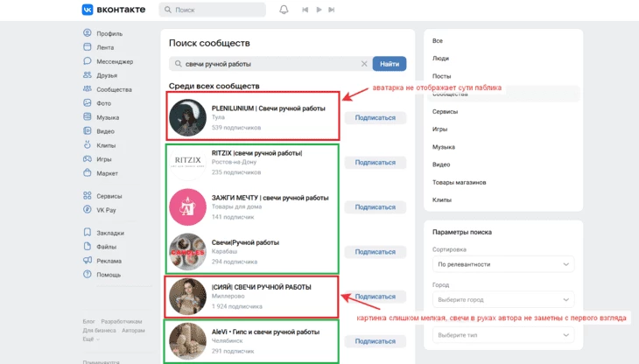Open VK Pay
Viewport: 639px width, 364px height.
click(x=100, y=210)
